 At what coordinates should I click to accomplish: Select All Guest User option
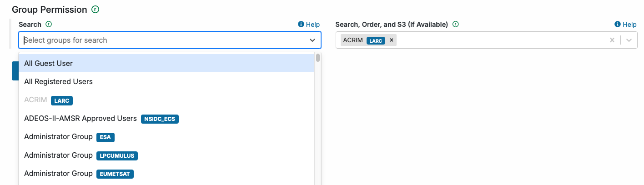pos(49,64)
